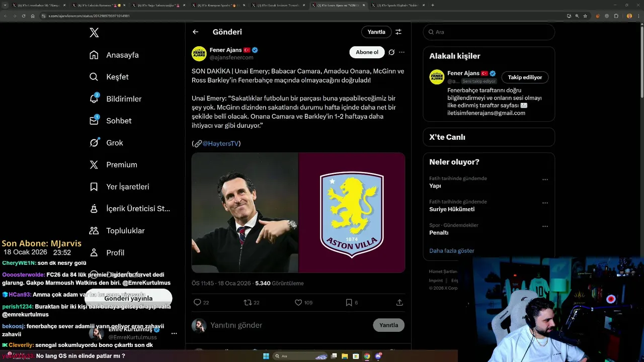Open Bildirimler notifications
This screenshot has width=644, height=362.
click(x=115, y=99)
